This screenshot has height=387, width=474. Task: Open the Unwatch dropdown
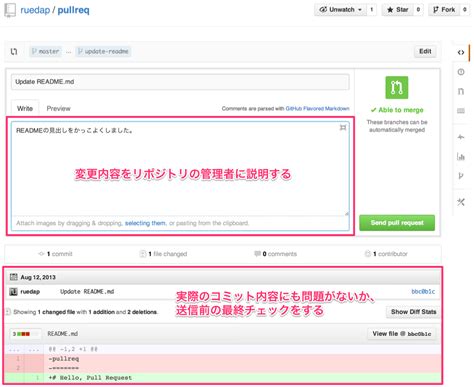pyautogui.click(x=340, y=10)
